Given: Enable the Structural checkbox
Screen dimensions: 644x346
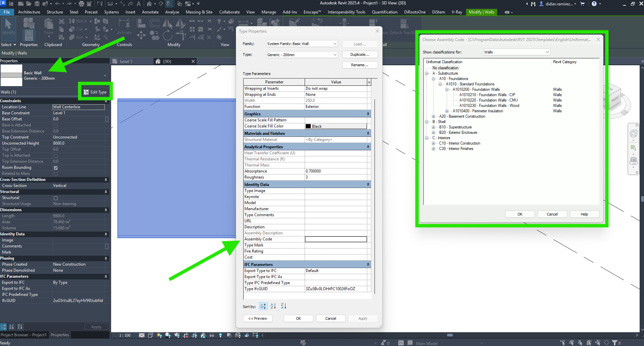Looking at the screenshot, I should [x=56, y=198].
